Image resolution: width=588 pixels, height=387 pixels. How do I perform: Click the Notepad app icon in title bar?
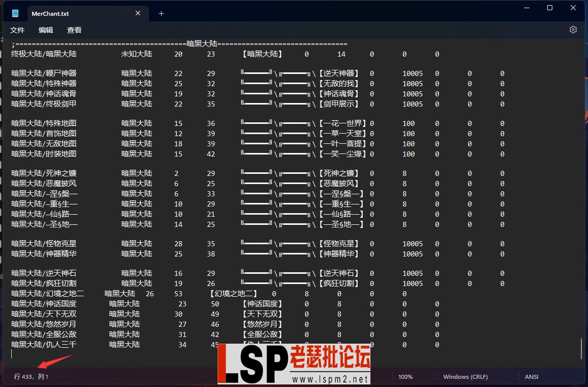15,14
